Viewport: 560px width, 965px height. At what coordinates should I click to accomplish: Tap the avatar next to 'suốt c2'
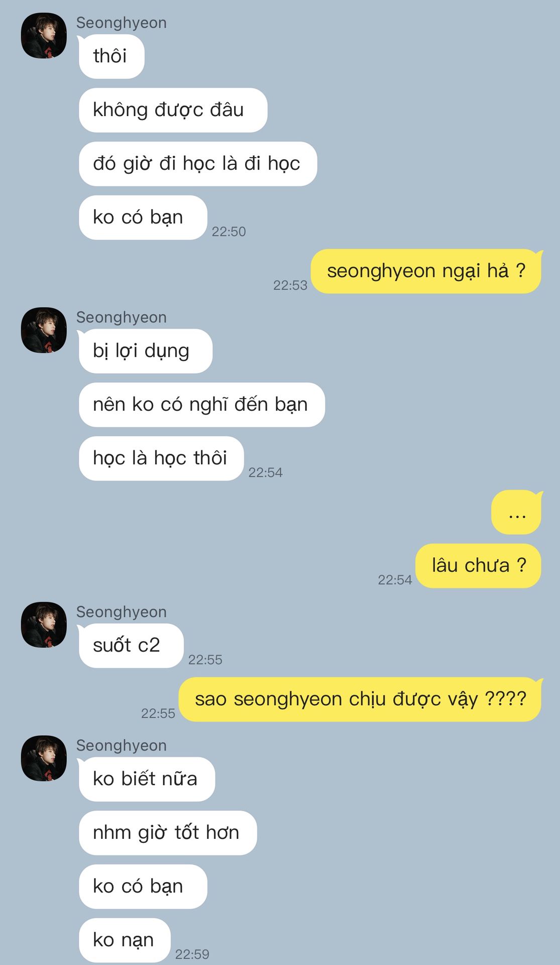click(44, 625)
